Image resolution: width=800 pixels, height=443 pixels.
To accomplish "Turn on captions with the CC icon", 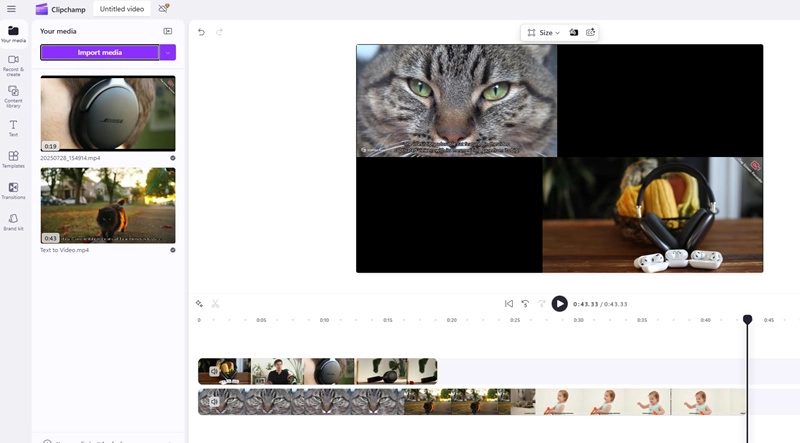I will pos(590,32).
